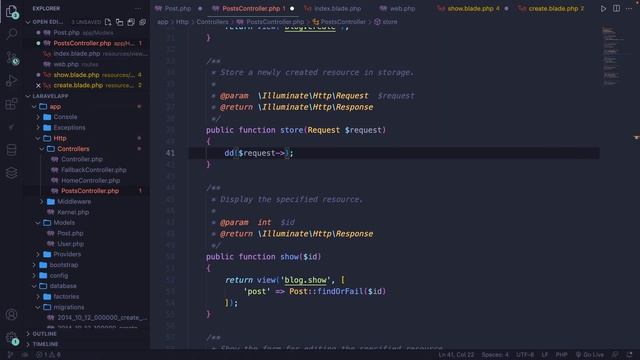Click 'Controllers' breadcrumb segment

coord(212,22)
